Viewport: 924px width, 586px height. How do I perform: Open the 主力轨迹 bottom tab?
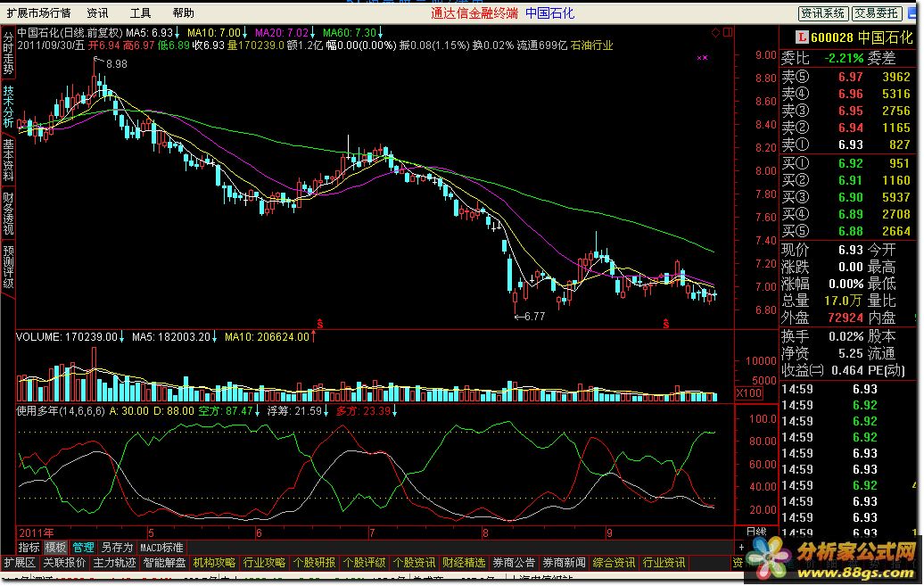tap(114, 563)
